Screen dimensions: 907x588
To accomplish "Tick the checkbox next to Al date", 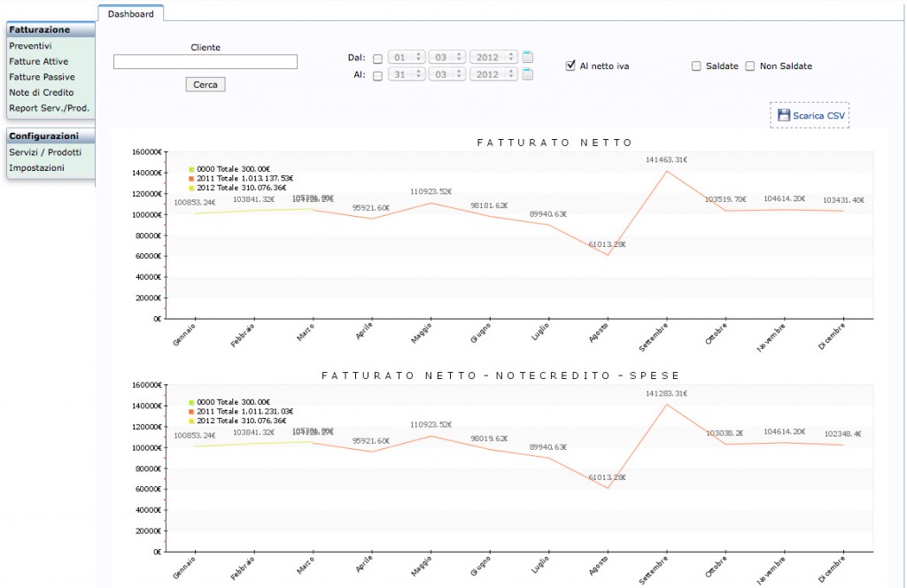I will [x=377, y=75].
